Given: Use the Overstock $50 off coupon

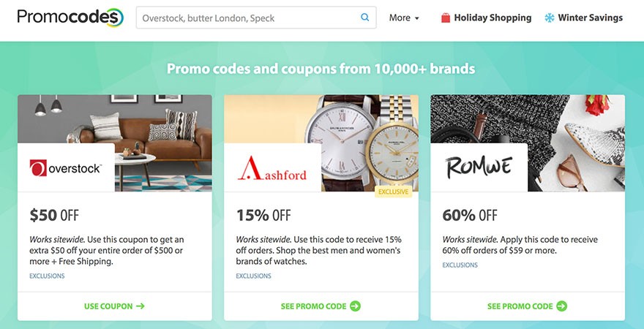Looking at the screenshot, I should pos(114,306).
